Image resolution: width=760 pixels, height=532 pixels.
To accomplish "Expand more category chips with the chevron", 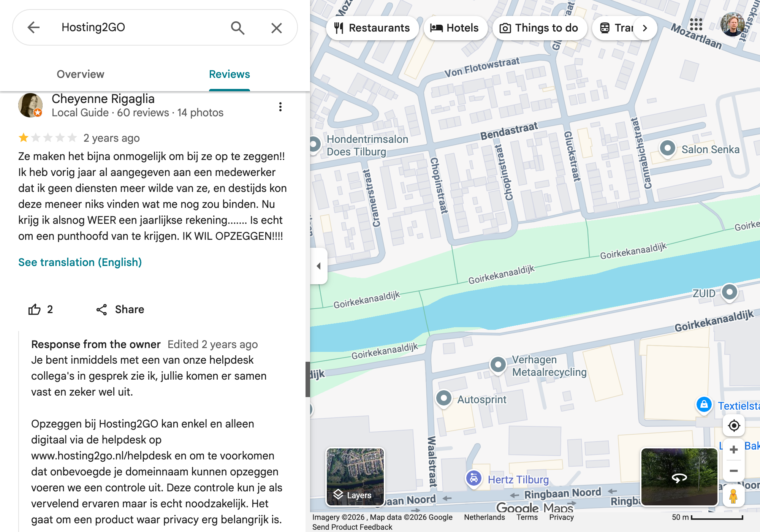I will point(645,28).
